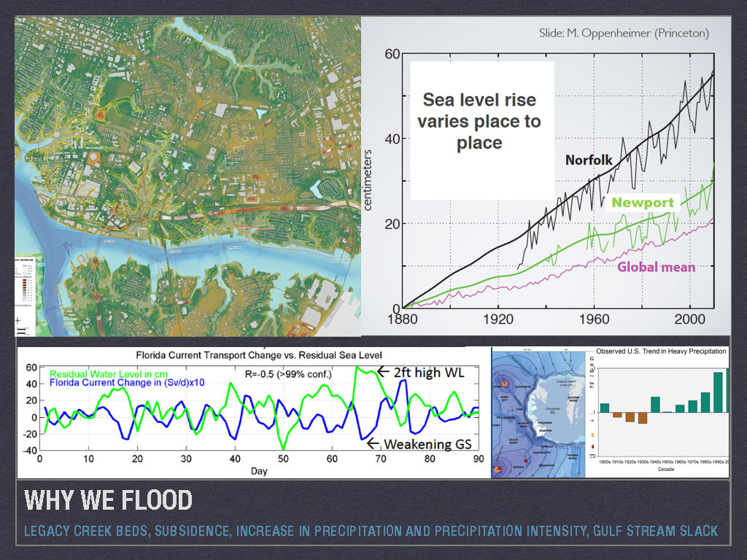Click the compass cross icon in map legend
The width and height of the screenshot is (747, 560).
click(x=19, y=319)
